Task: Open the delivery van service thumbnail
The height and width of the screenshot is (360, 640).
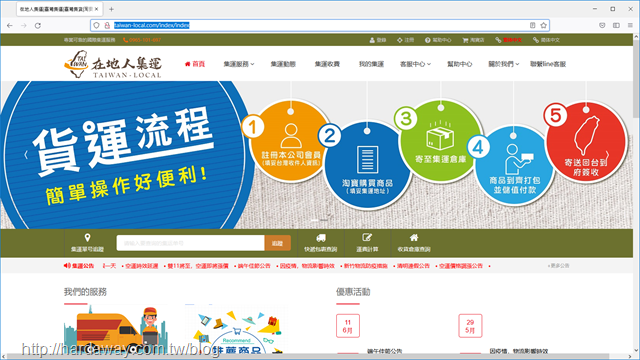Action: [116, 329]
